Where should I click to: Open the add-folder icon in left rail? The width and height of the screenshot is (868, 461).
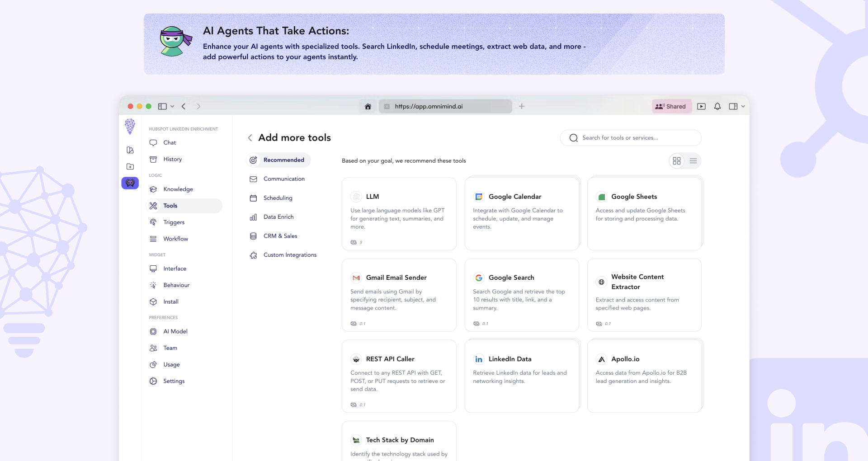pos(130,166)
